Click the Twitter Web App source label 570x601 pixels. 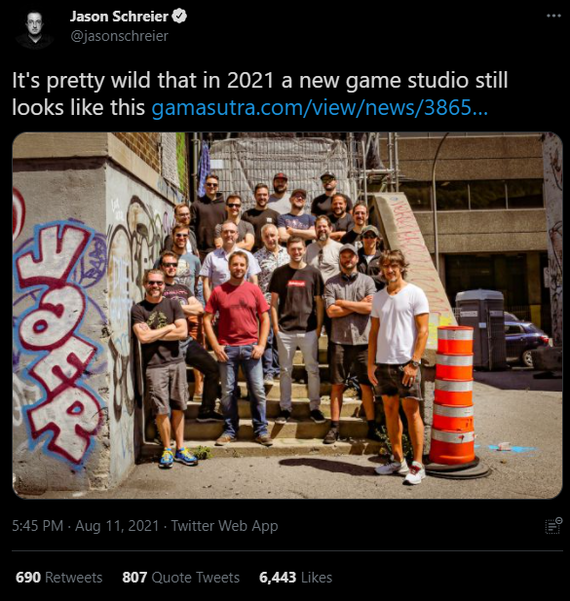tap(224, 525)
